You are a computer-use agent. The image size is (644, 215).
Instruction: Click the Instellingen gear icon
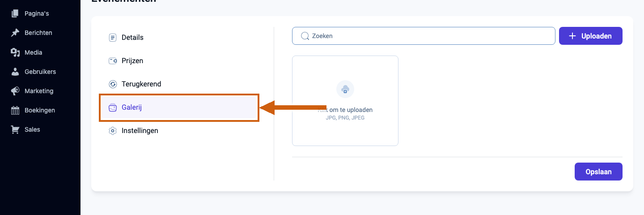point(113,131)
